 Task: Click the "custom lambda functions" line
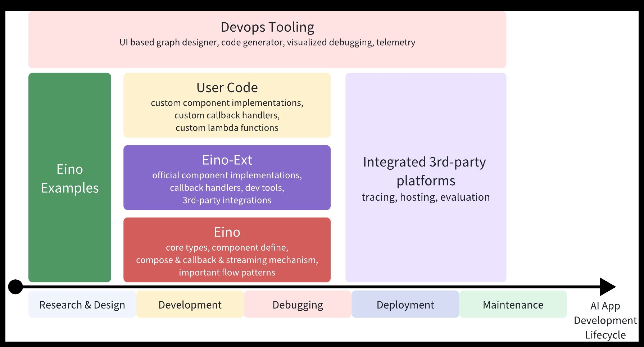(227, 128)
